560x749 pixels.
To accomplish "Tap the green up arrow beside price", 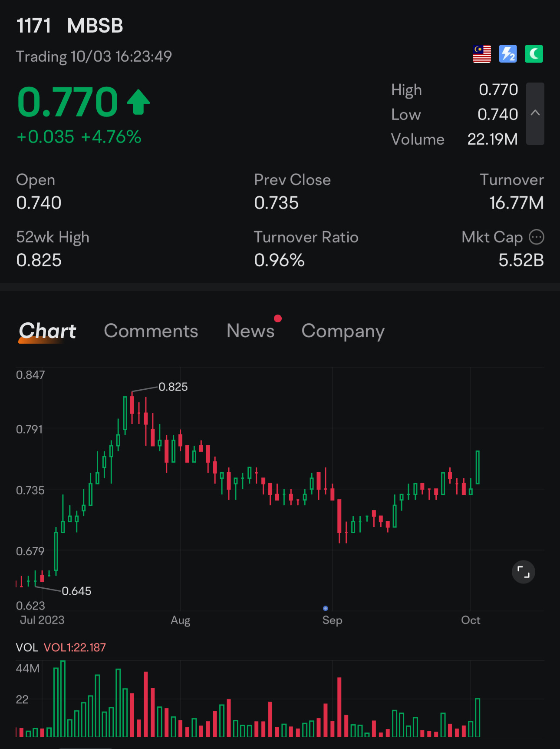I will coord(138,102).
